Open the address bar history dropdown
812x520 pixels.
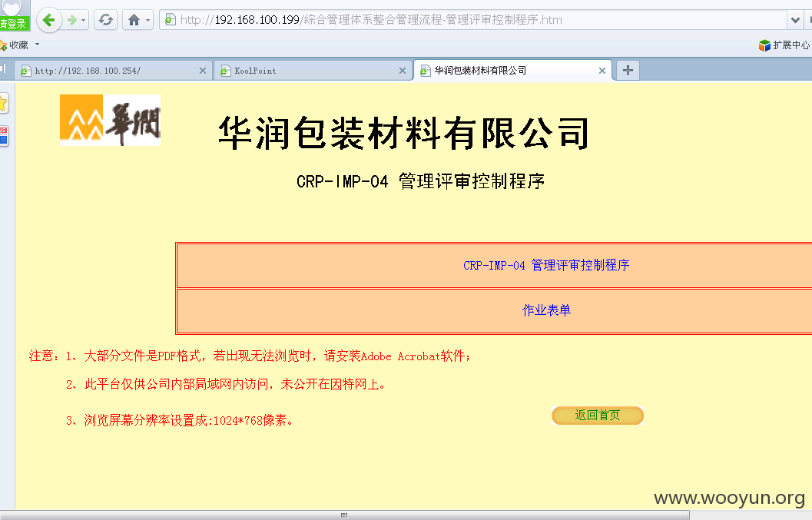tap(795, 20)
